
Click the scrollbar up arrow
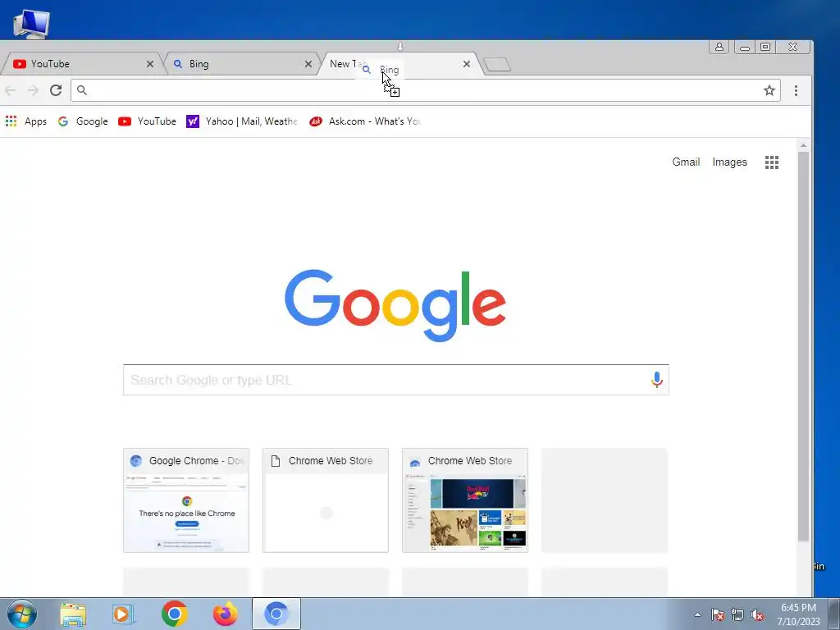point(803,145)
